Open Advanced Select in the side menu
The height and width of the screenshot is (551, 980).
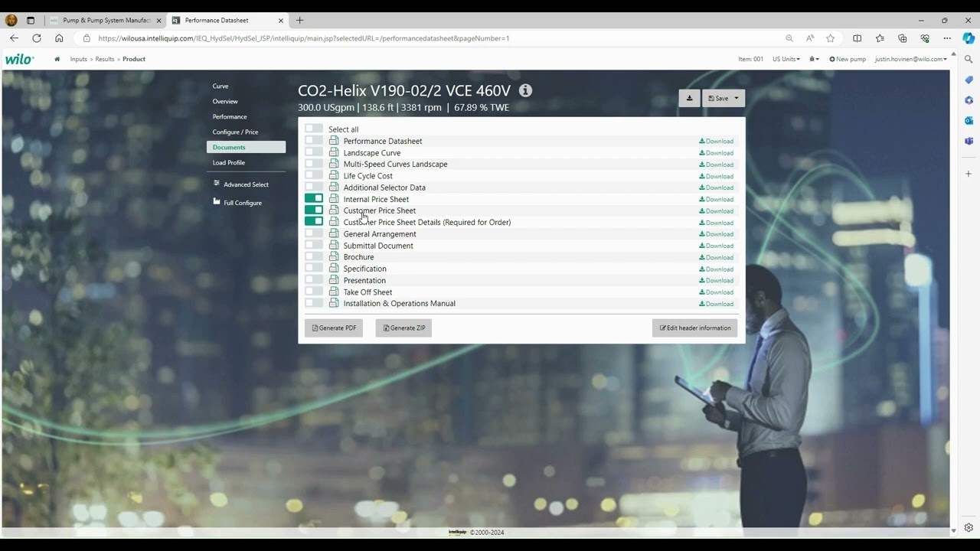click(246, 184)
